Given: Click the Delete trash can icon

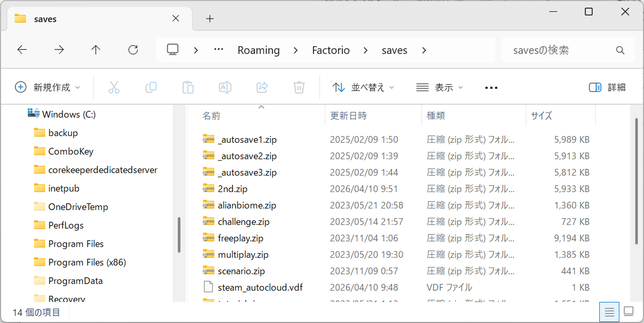Looking at the screenshot, I should pyautogui.click(x=299, y=87).
